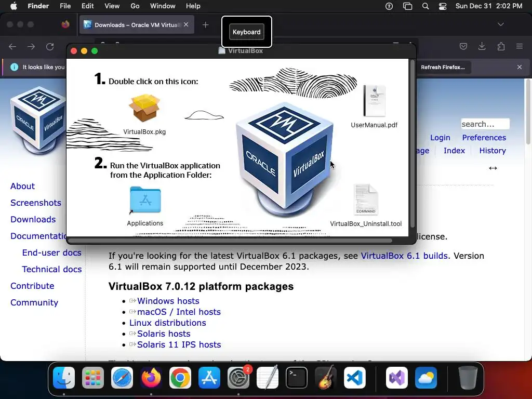532x399 pixels.
Task: Click the Community sidebar link
Action: (x=34, y=302)
